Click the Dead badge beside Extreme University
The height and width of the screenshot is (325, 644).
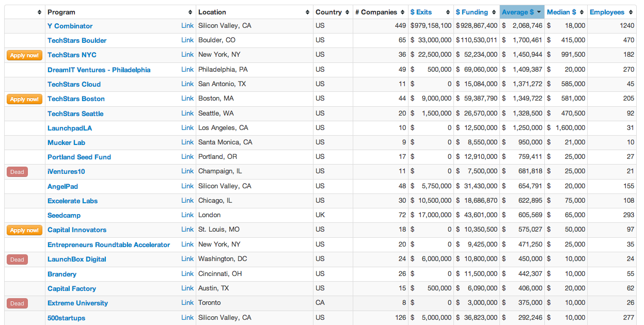pos(17,303)
